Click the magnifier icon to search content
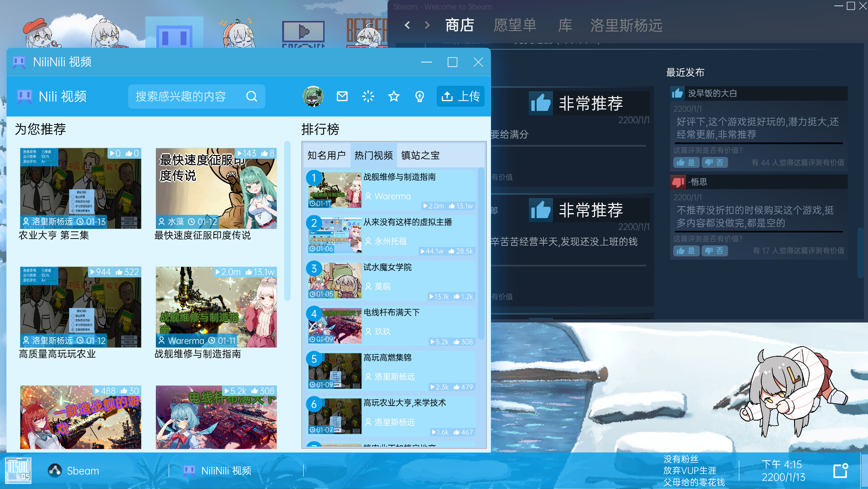The image size is (868, 489). point(252,96)
